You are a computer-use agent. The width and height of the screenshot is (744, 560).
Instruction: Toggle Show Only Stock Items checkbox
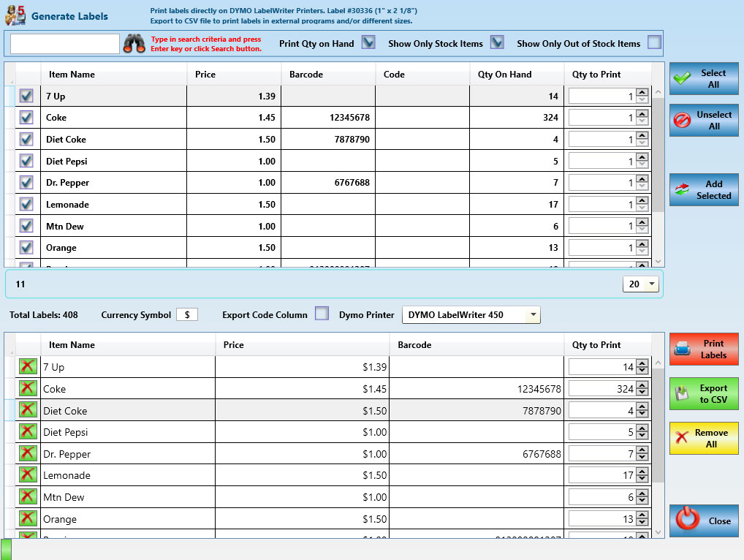point(497,42)
